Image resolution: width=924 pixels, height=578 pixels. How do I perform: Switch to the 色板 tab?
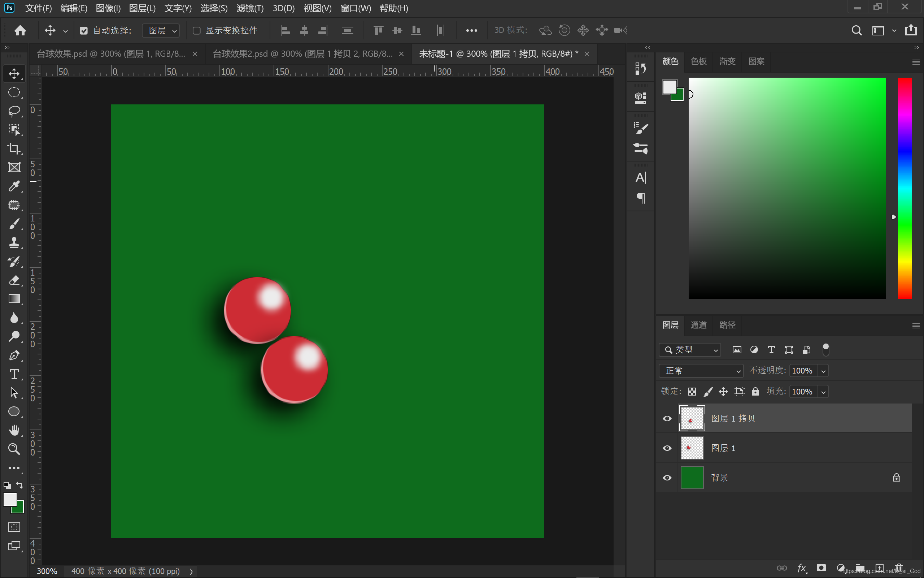tap(698, 61)
